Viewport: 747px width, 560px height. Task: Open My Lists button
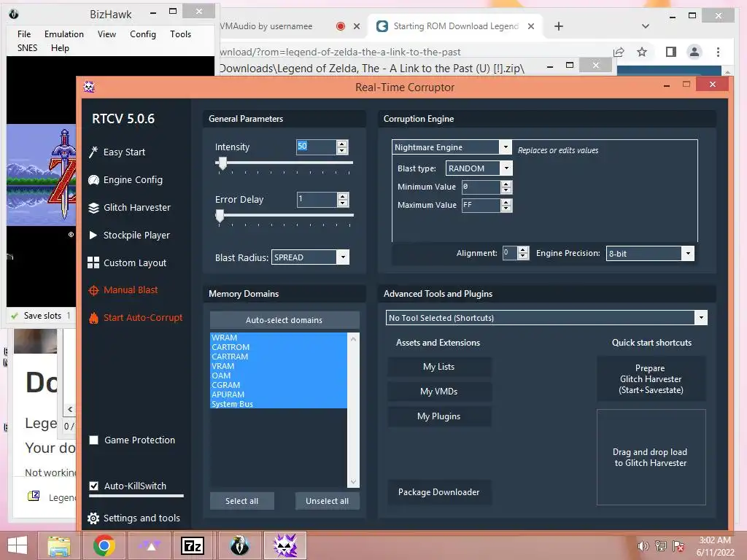(438, 367)
